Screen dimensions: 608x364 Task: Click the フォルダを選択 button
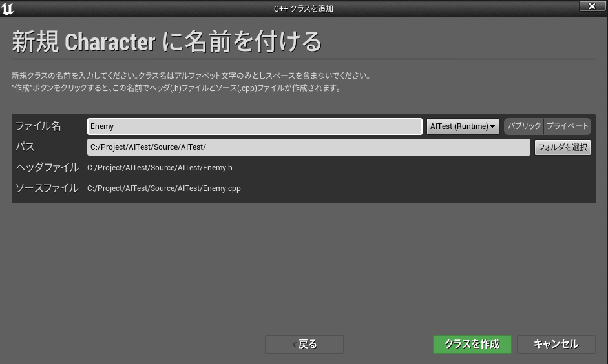point(563,148)
